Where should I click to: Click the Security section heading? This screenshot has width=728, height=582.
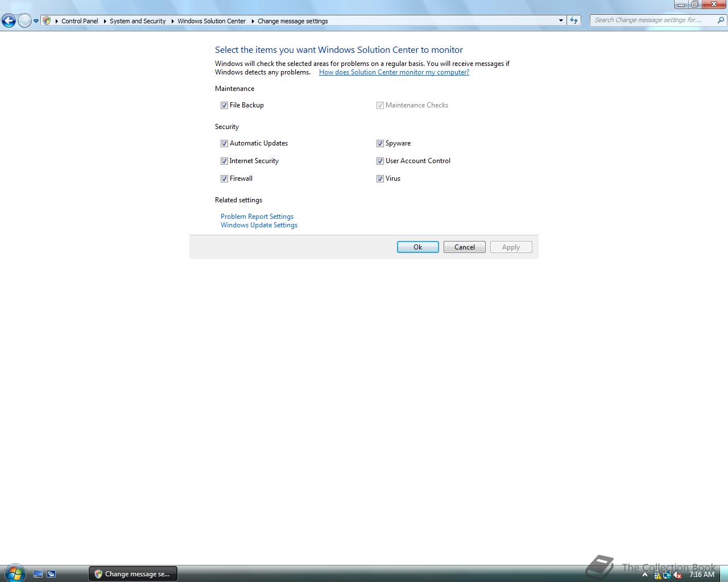(x=227, y=127)
